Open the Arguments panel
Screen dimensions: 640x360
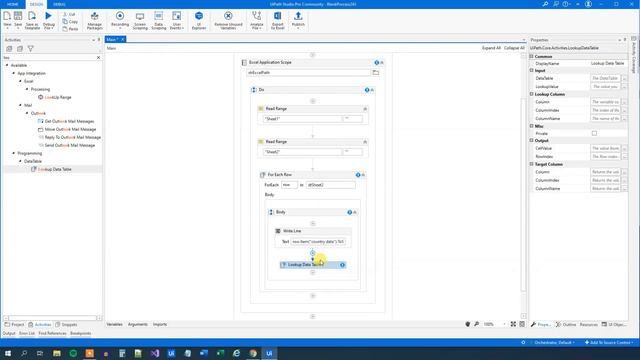138,324
